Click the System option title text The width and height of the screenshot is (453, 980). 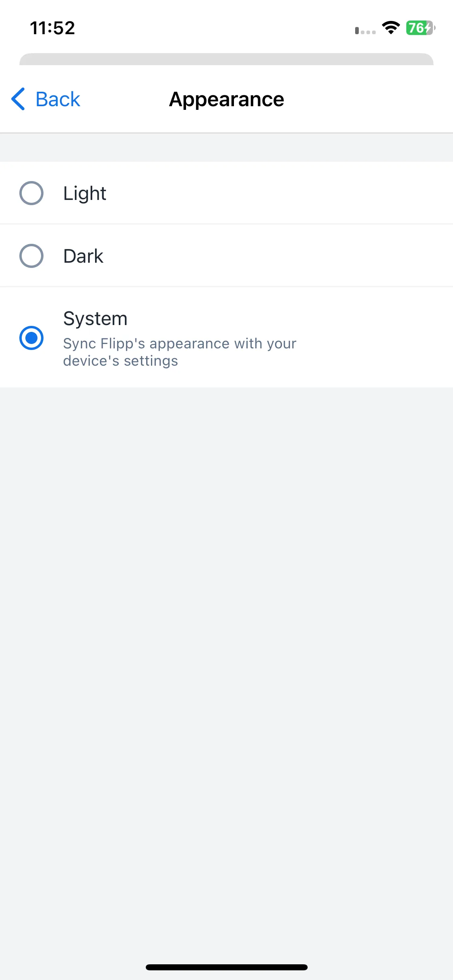(x=95, y=319)
